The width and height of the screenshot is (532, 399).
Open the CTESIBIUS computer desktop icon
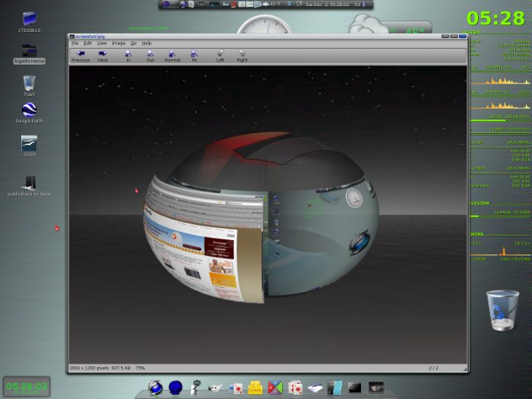click(30, 18)
